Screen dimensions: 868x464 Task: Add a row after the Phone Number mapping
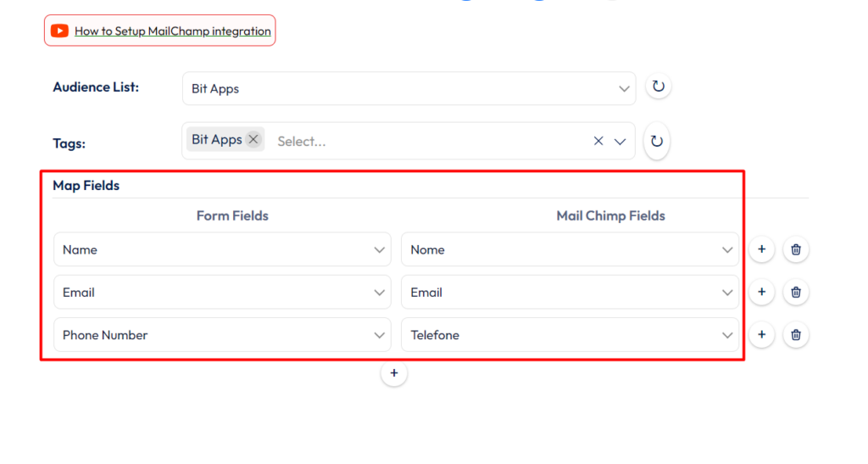coord(761,335)
